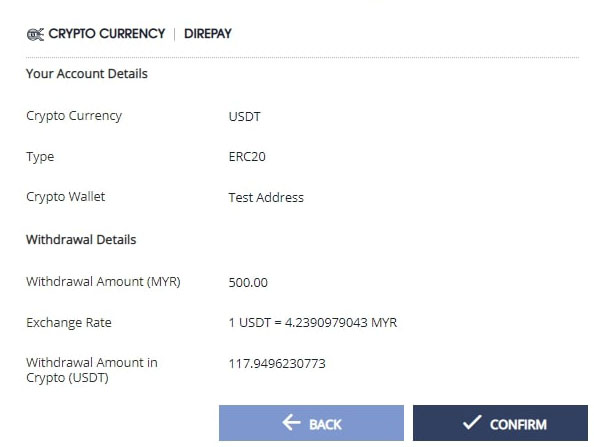Click the back arrow icon

click(x=291, y=422)
